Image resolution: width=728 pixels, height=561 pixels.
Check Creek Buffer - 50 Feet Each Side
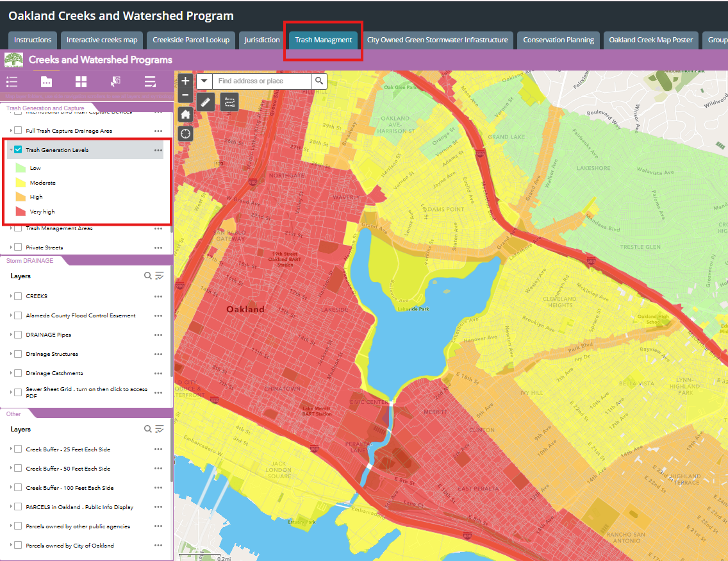tap(18, 469)
